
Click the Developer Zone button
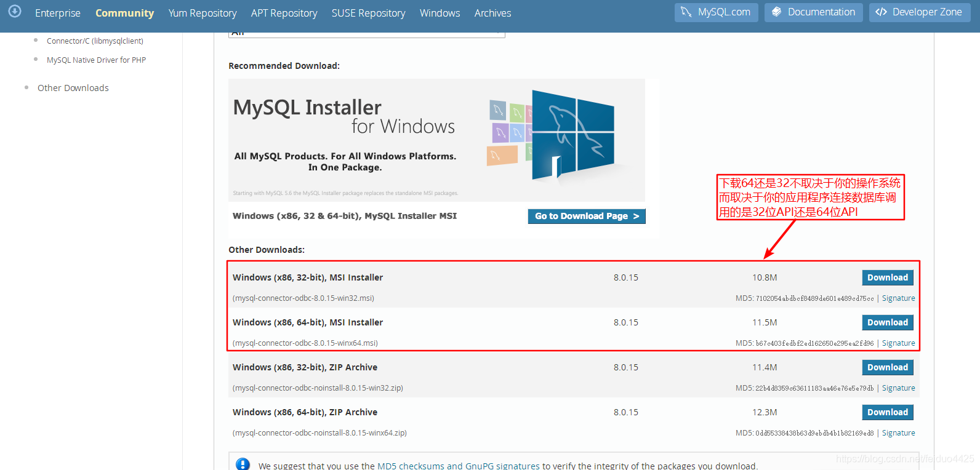[x=920, y=12]
